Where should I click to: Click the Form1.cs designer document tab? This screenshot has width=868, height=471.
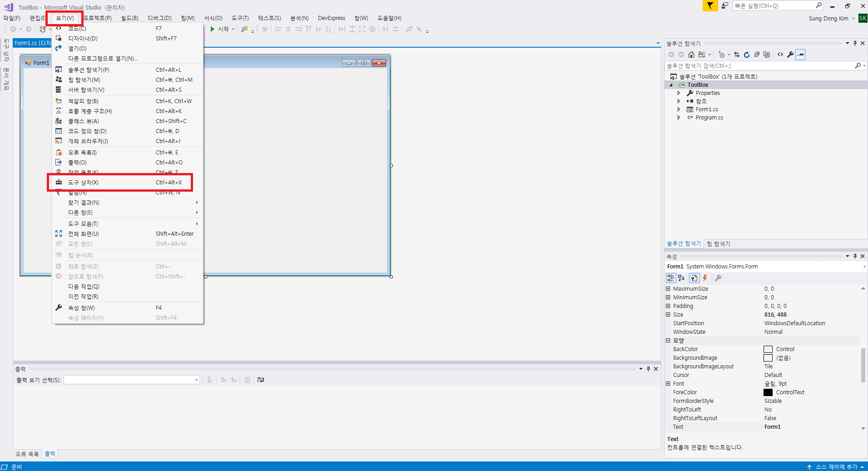tap(33, 43)
